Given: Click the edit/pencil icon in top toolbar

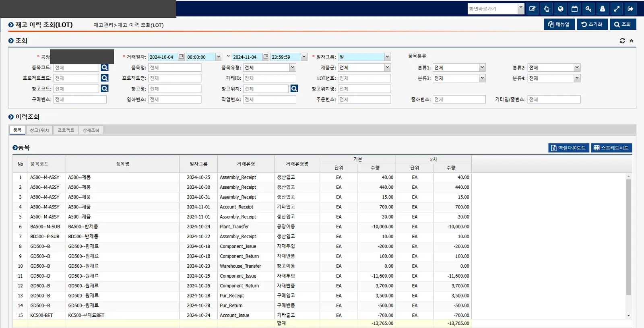Looking at the screenshot, I should [532, 9].
